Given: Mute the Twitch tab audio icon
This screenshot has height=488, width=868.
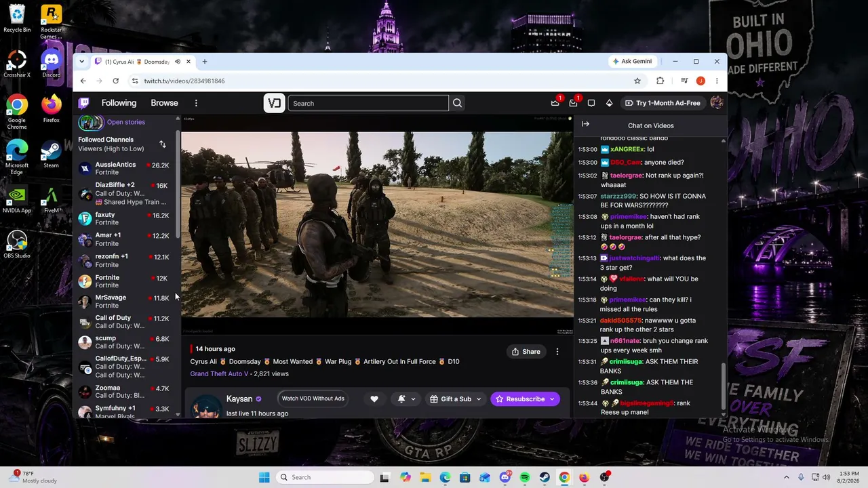Looking at the screenshot, I should click(x=177, y=62).
